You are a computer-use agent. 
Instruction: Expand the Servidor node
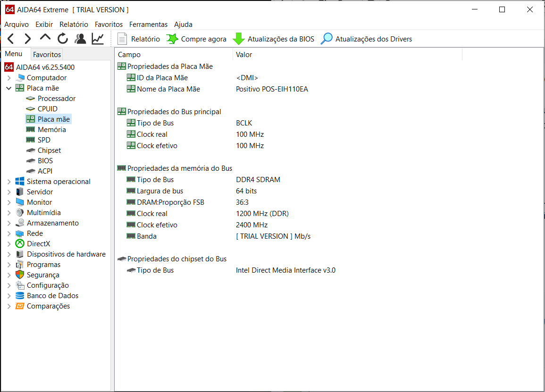coord(9,192)
